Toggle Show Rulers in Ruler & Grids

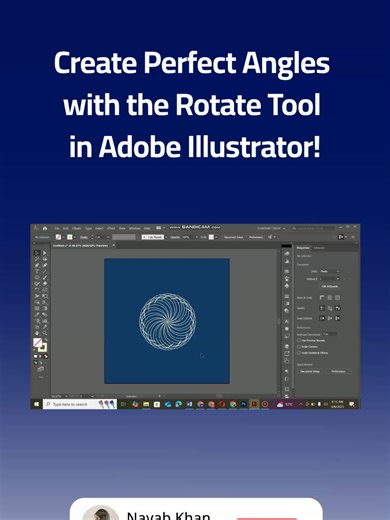pos(322,298)
